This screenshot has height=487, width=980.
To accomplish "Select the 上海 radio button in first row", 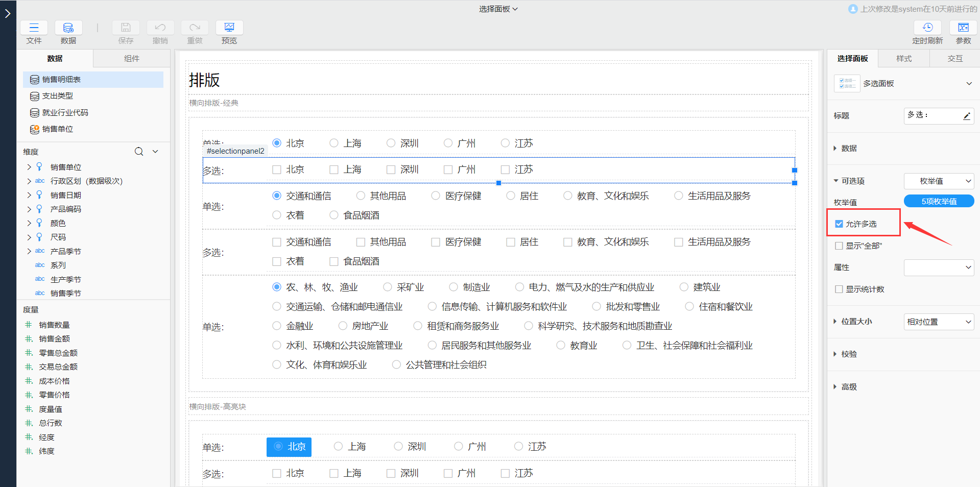I will pyautogui.click(x=334, y=143).
